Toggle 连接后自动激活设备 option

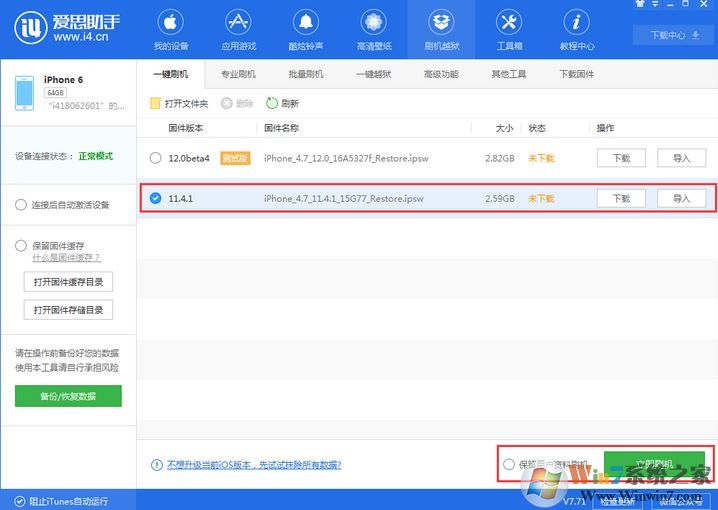pyautogui.click(x=21, y=205)
